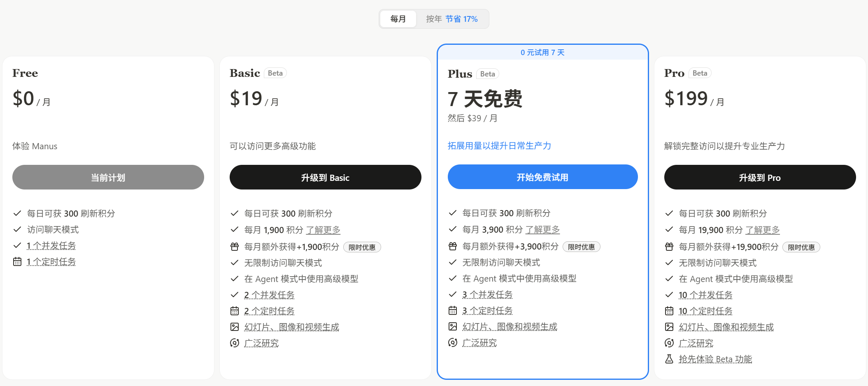This screenshot has width=868, height=386.
Task: Click the gift icon beside Basic's bonus credits
Action: (x=235, y=246)
